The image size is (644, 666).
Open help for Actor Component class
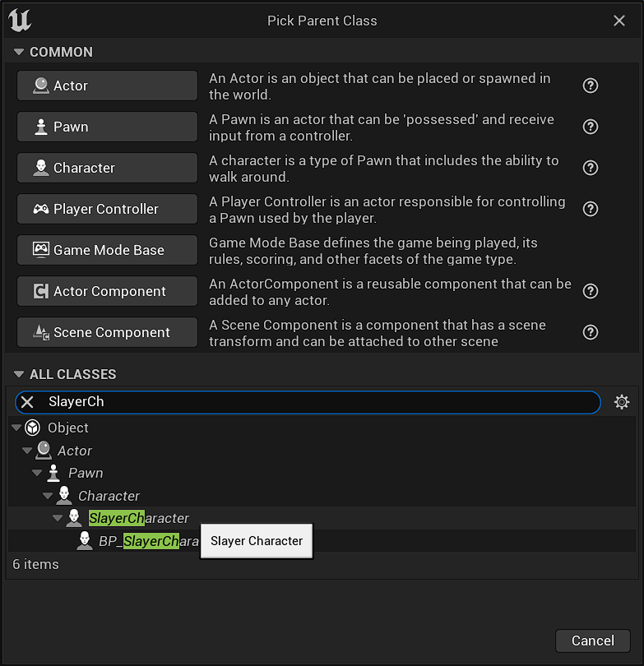591,291
